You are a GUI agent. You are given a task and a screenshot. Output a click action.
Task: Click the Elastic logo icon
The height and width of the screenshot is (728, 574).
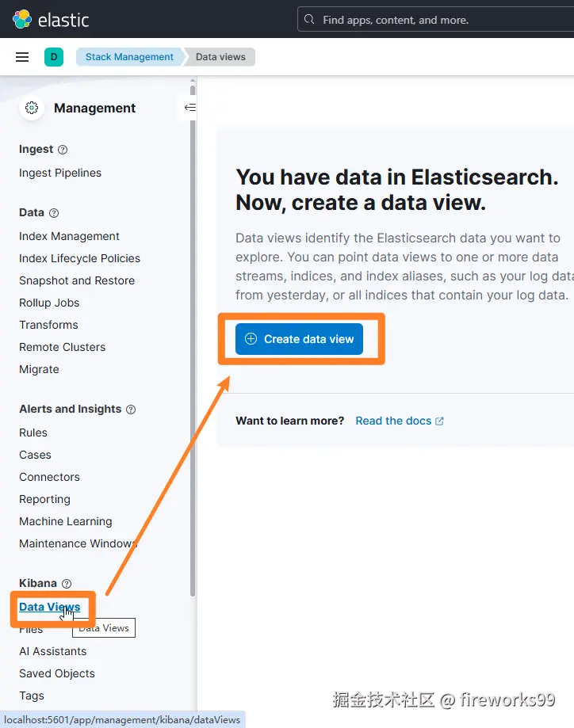[x=21, y=19]
